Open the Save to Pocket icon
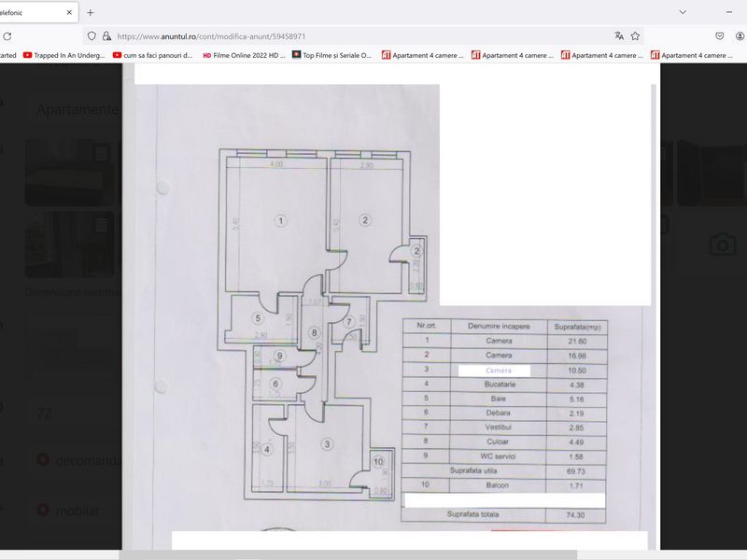The height and width of the screenshot is (560, 747). click(720, 35)
